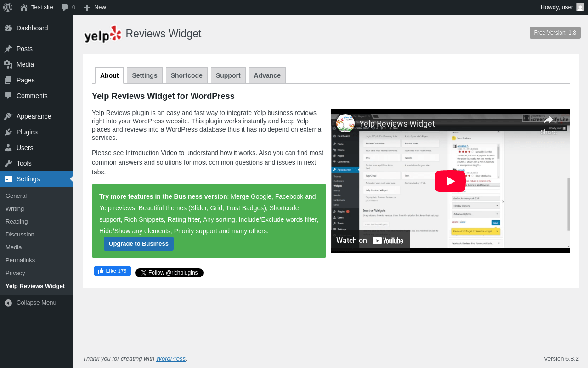This screenshot has width=588, height=368.
Task: Open Posts in sidebar menu
Action: click(37, 49)
